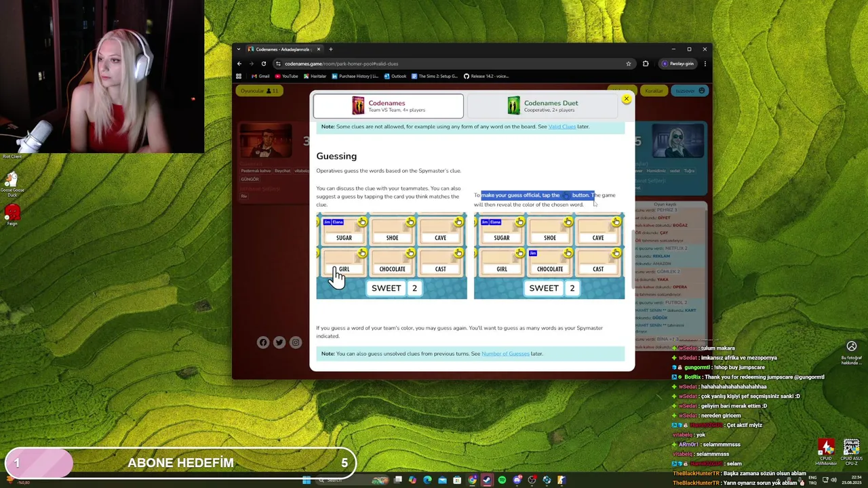This screenshot has width=868, height=488.
Task: Close the rules dialog with yellow X
Action: coord(627,99)
